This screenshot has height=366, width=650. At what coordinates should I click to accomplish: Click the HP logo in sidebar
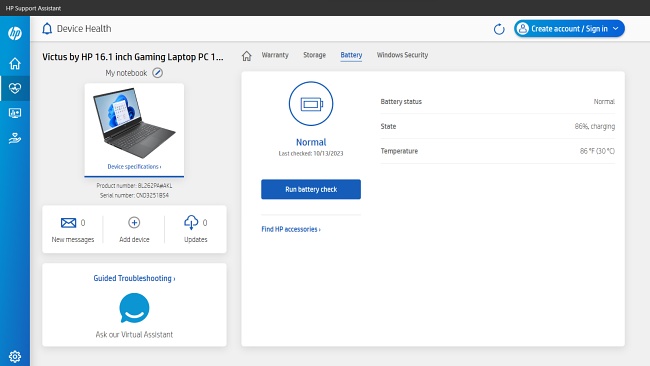tap(15, 33)
